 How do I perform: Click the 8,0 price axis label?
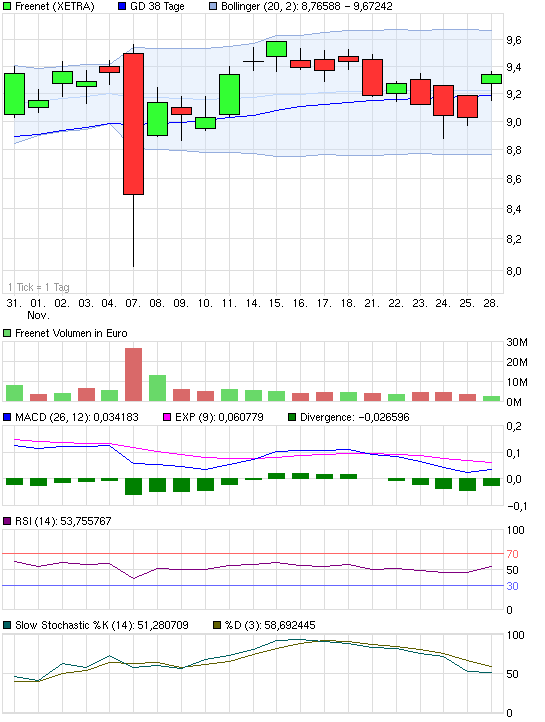point(514,271)
